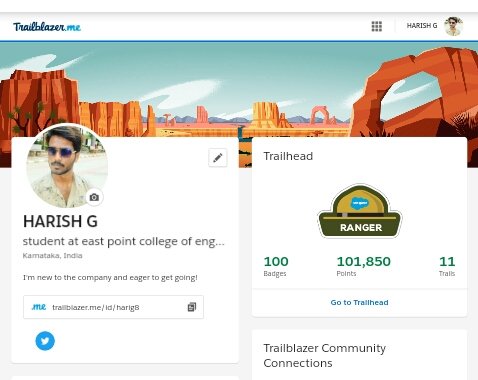Open the large profile photo
This screenshot has height=380, width=478.
click(67, 167)
